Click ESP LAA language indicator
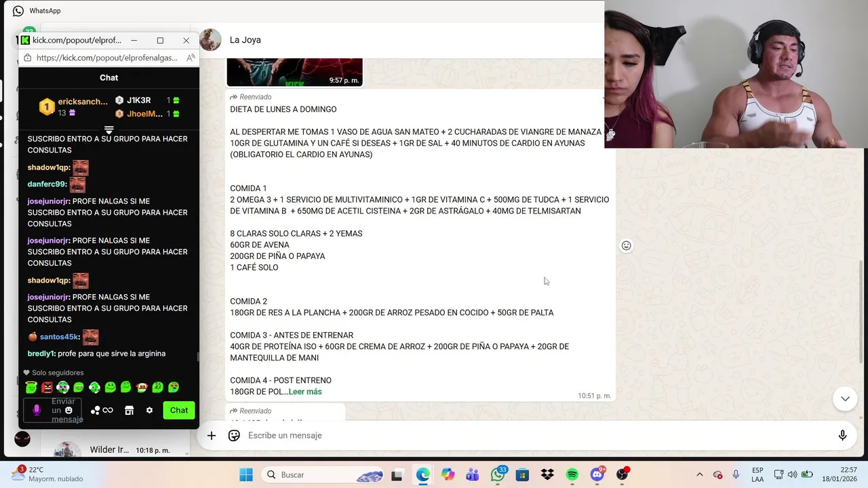This screenshot has width=868, height=488. pos(757,474)
